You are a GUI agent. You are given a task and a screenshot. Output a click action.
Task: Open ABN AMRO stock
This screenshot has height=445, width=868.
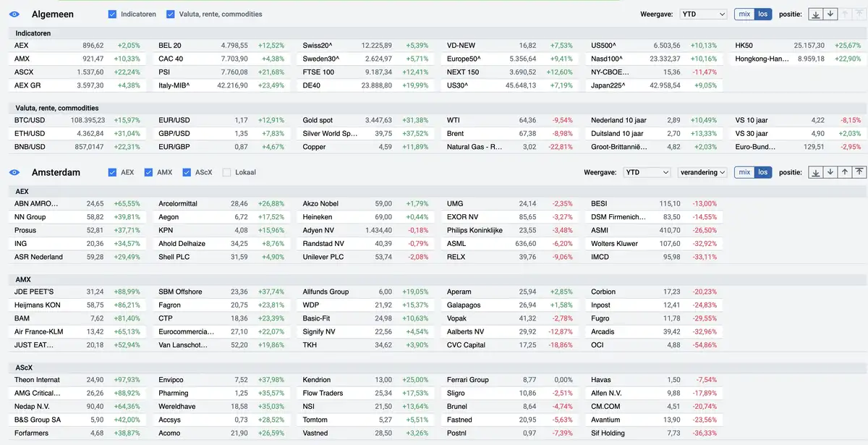[x=36, y=204]
